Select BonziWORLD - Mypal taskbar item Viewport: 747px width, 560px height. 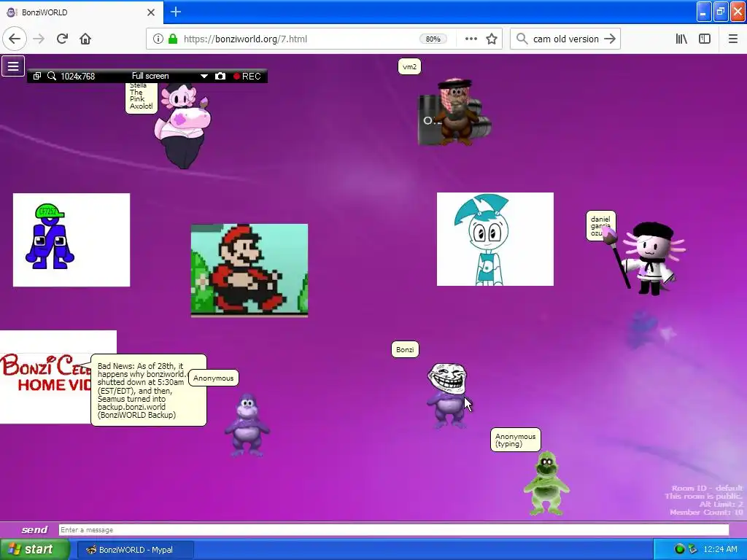tap(135, 550)
